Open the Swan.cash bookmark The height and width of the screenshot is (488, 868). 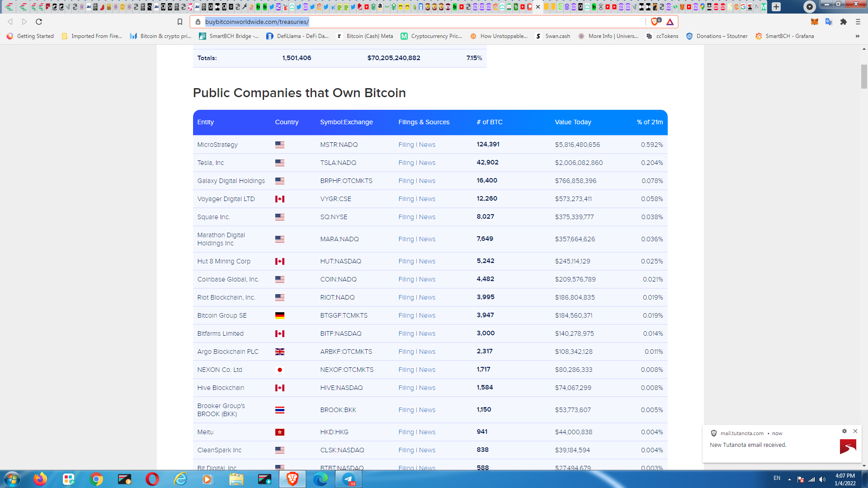[552, 36]
